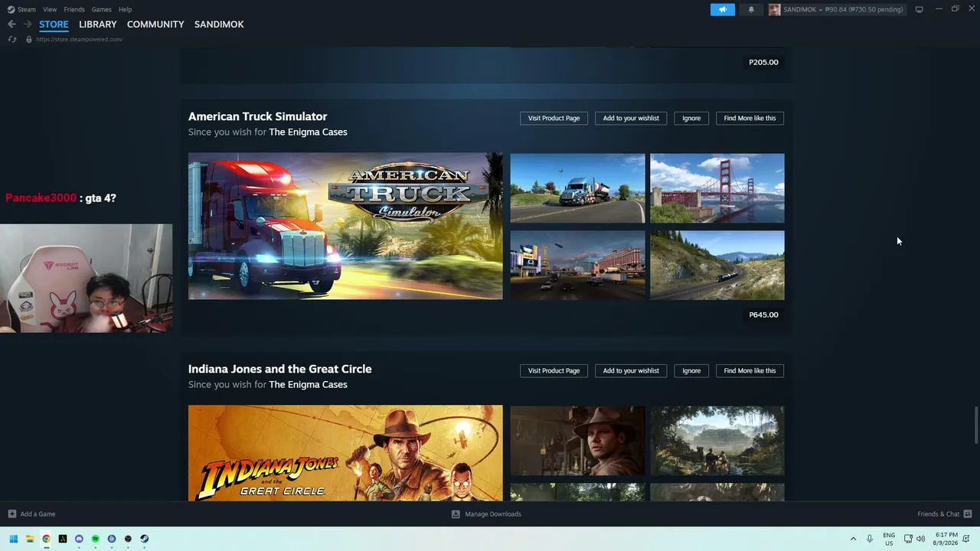Open the Steam taskbar icon
Viewport: 980px width, 551px height.
pos(144,539)
